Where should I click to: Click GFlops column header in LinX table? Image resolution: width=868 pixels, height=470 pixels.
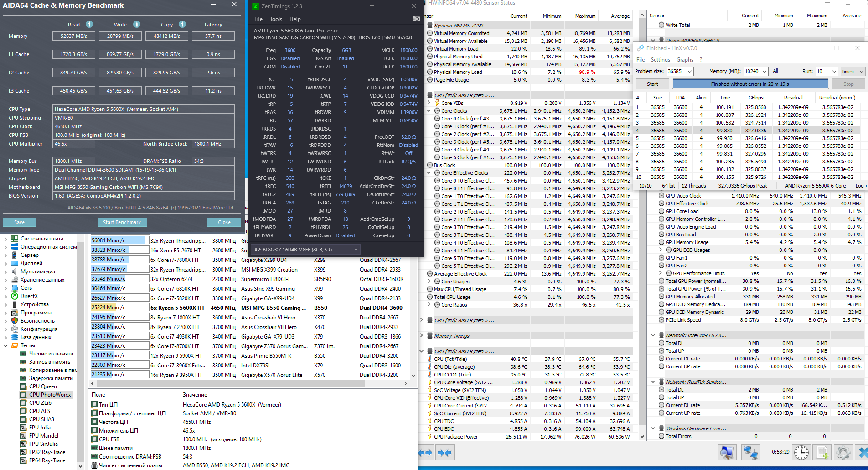pyautogui.click(x=755, y=98)
